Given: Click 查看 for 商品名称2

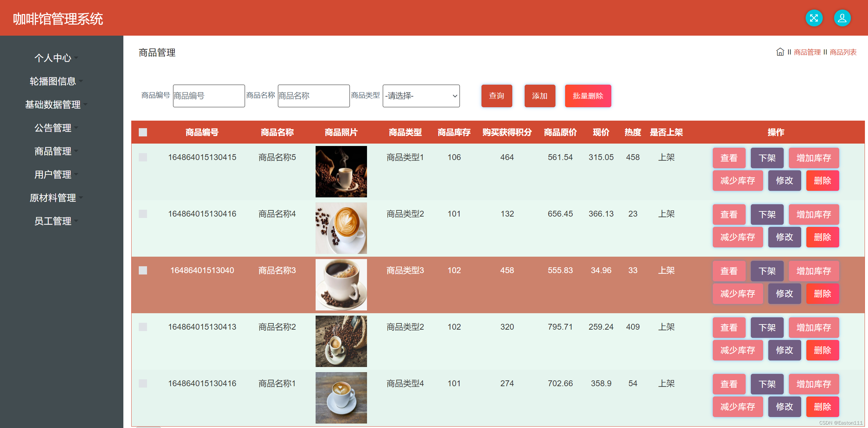Looking at the screenshot, I should click(729, 328).
